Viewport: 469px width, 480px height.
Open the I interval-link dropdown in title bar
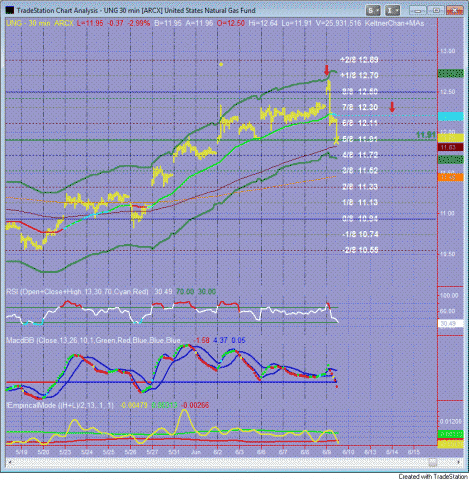click(392, 11)
